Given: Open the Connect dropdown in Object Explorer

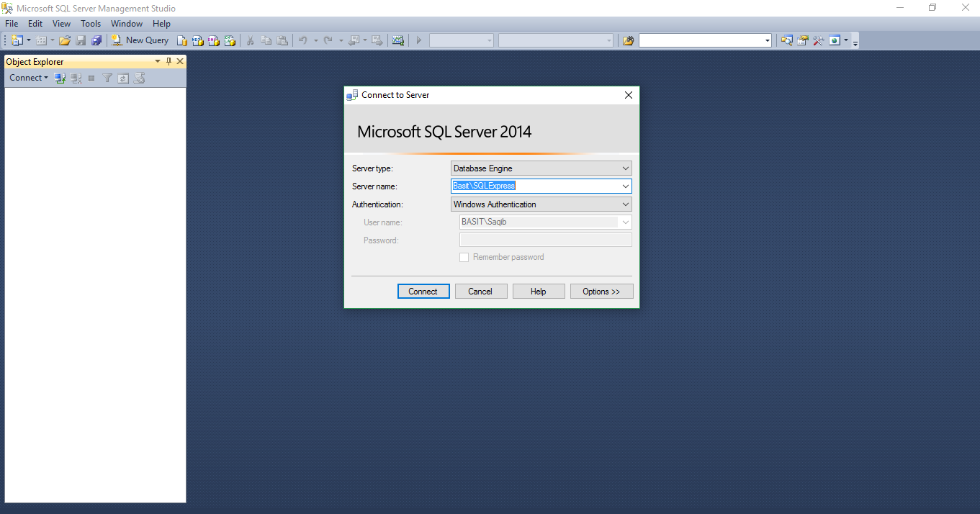Looking at the screenshot, I should pos(29,78).
